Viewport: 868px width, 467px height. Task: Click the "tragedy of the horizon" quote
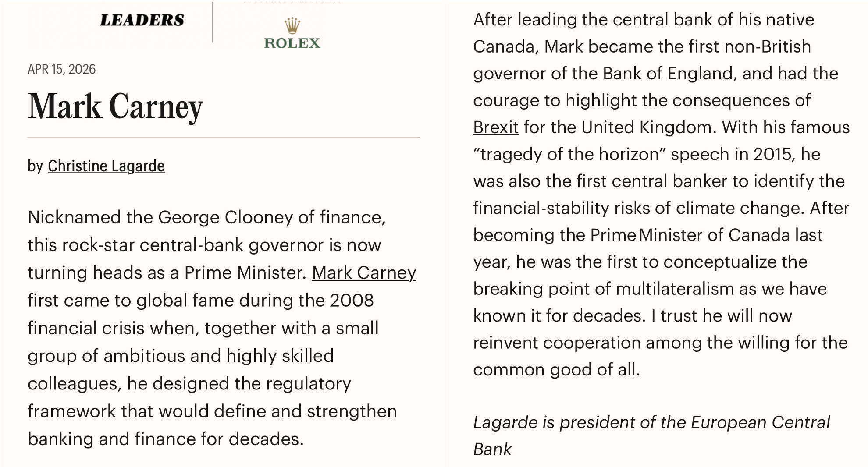coord(569,154)
